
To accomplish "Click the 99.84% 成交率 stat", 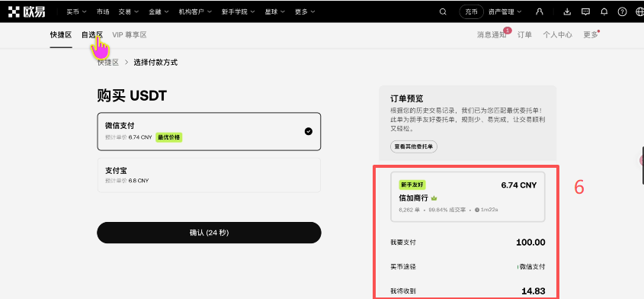I will (447, 210).
